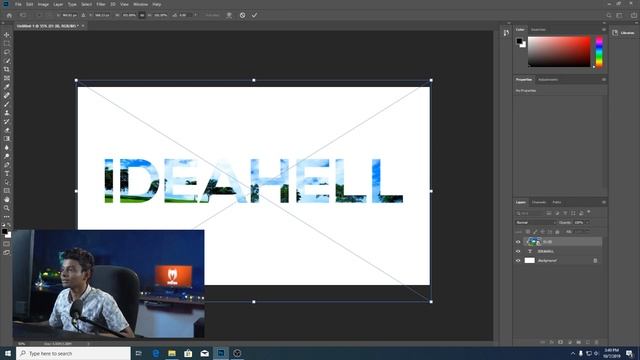The width and height of the screenshot is (640, 360).
Task: Open the screen mode switcher
Action: pos(7,253)
